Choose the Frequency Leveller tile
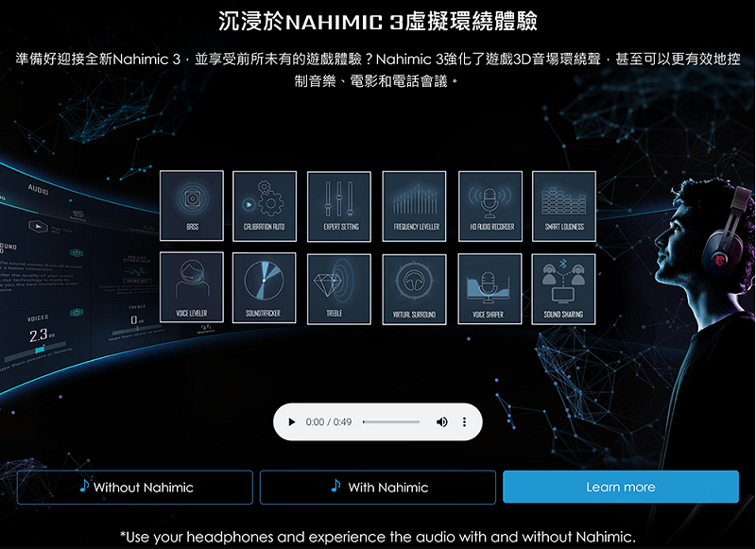Screen dimensions: 756x549 coord(414,206)
